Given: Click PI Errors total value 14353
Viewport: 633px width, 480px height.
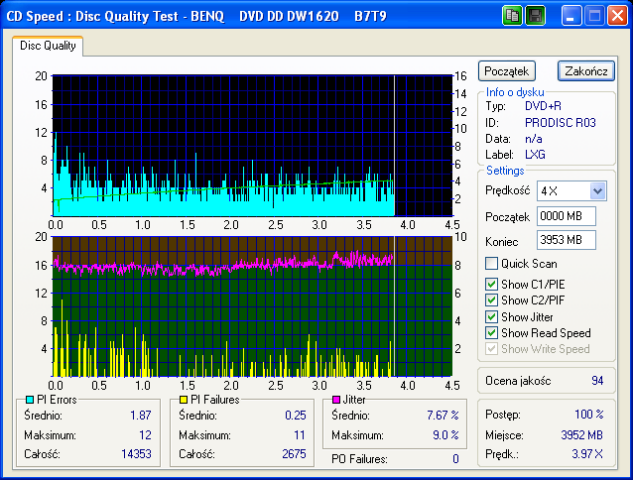Looking at the screenshot, I should [x=136, y=454].
